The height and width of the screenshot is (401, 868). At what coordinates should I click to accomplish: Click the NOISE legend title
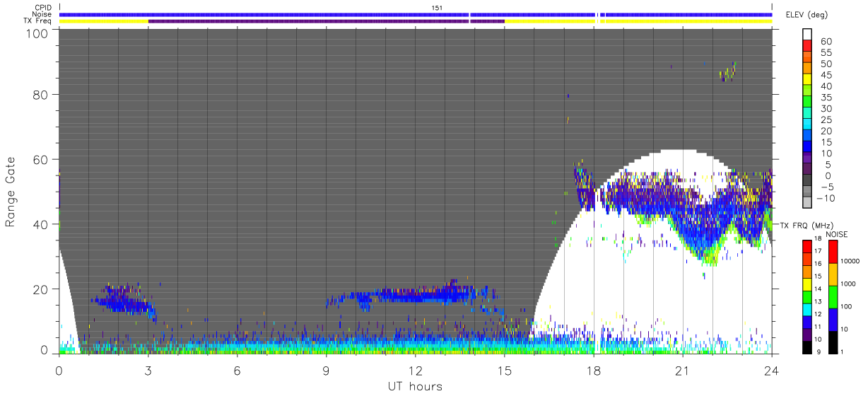pos(836,234)
